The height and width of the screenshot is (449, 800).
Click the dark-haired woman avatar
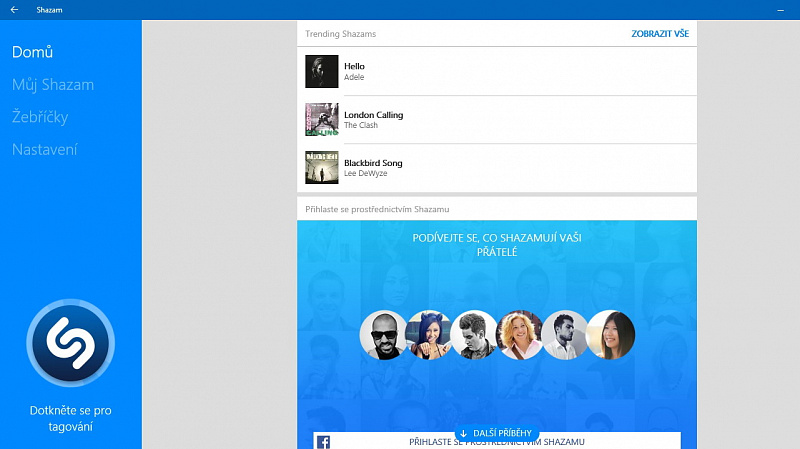pyautogui.click(x=610, y=335)
